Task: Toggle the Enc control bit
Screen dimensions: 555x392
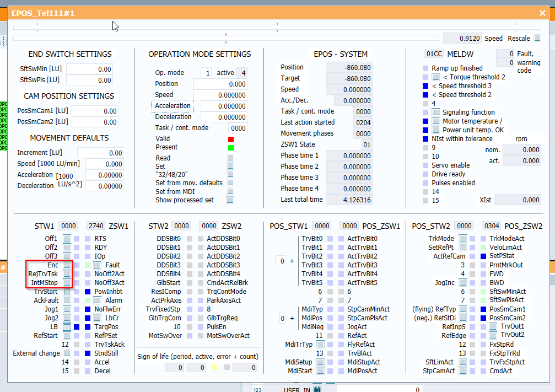Action: [67, 265]
